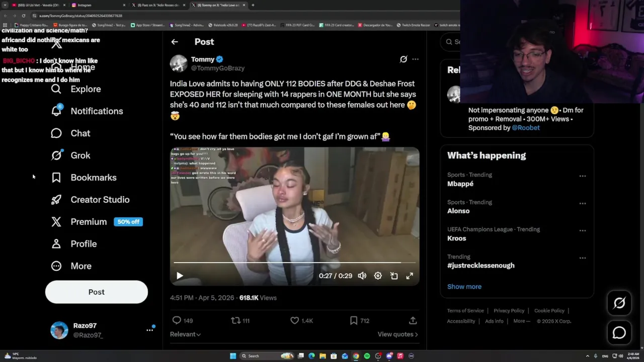Mute the video with speaker icon

[362, 276]
